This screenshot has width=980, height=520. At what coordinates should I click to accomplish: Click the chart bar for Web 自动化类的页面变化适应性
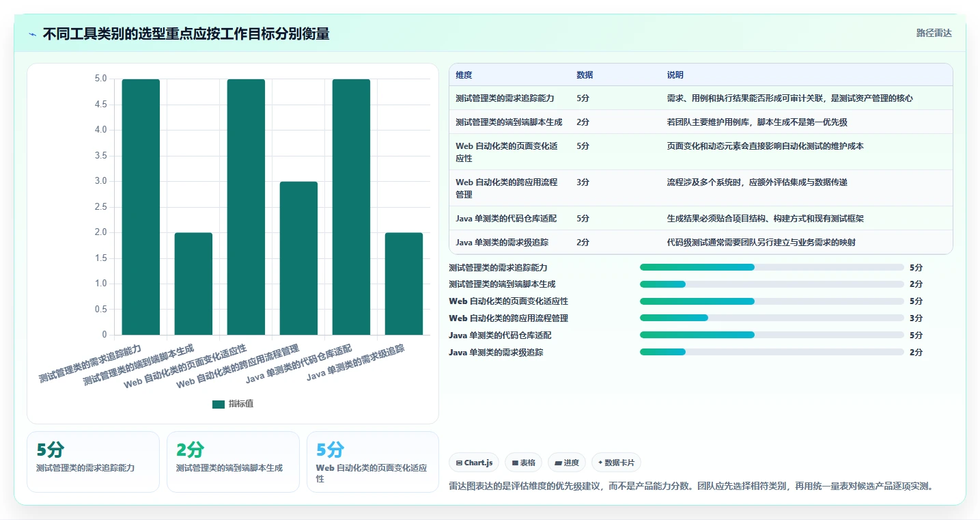click(246, 207)
